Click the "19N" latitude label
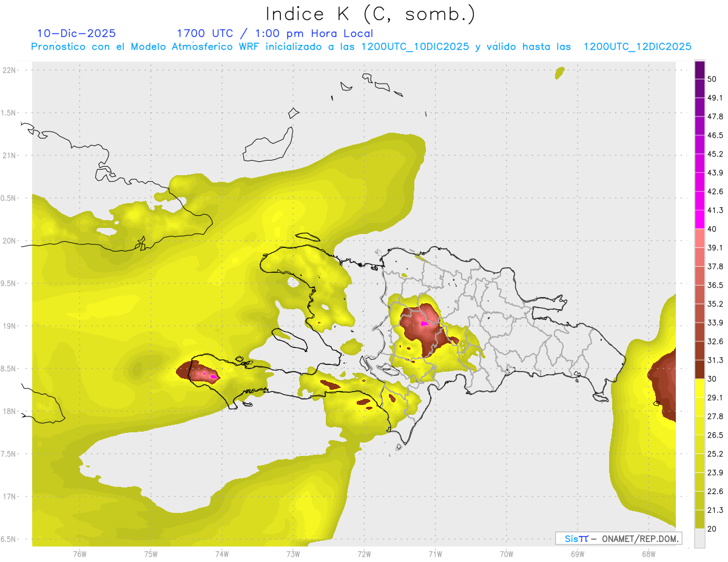728x562 pixels. click(9, 326)
